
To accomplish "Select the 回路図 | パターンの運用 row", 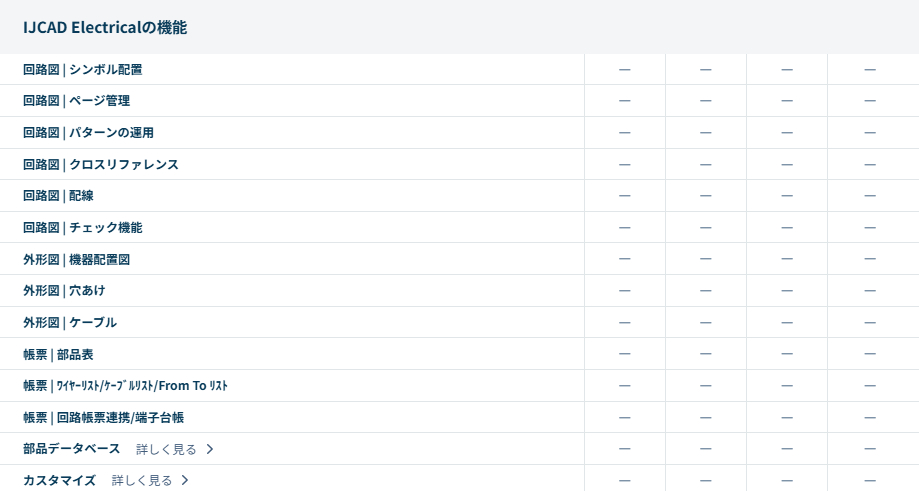I will (x=89, y=132).
